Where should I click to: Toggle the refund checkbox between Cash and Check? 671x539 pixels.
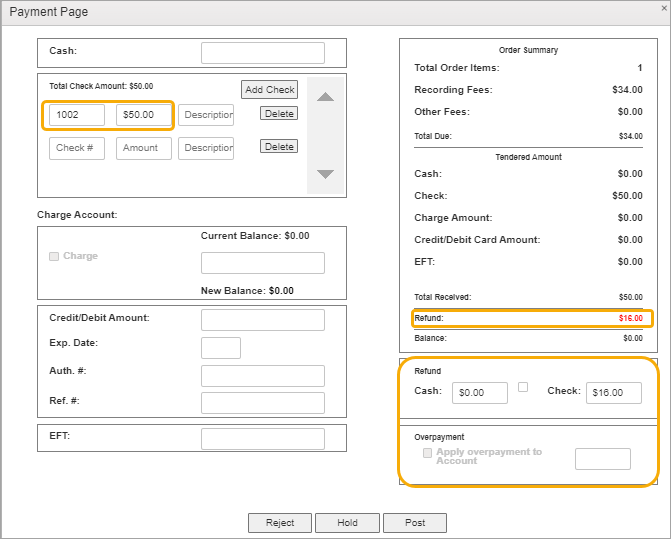click(x=523, y=387)
